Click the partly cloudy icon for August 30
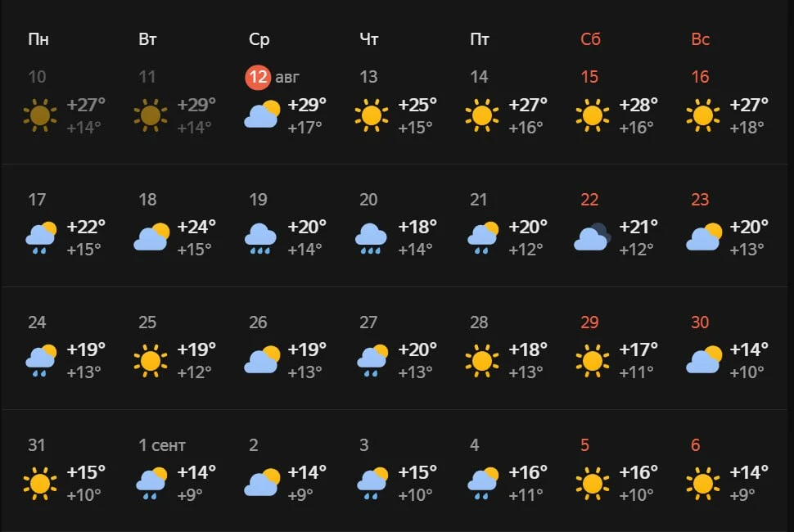 (704, 360)
